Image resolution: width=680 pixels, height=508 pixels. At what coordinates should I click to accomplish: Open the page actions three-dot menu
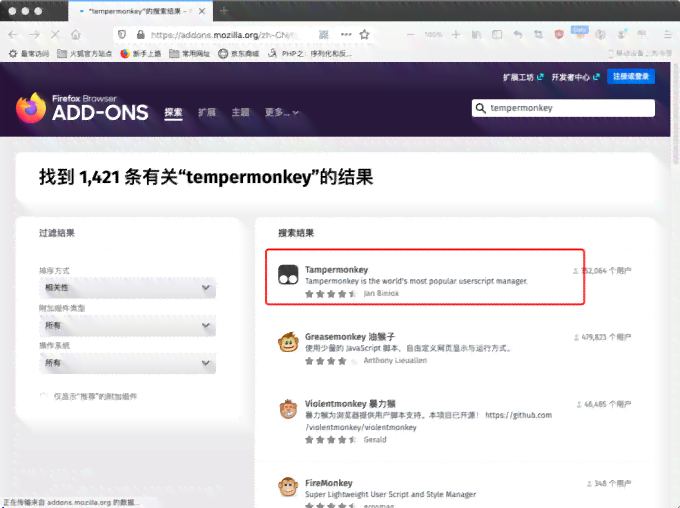point(346,34)
